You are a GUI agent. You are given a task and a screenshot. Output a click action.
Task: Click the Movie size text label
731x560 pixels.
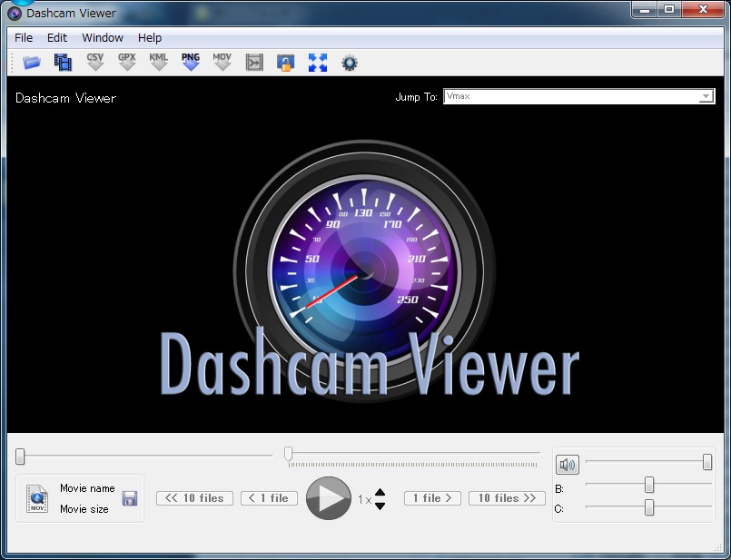tap(84, 509)
